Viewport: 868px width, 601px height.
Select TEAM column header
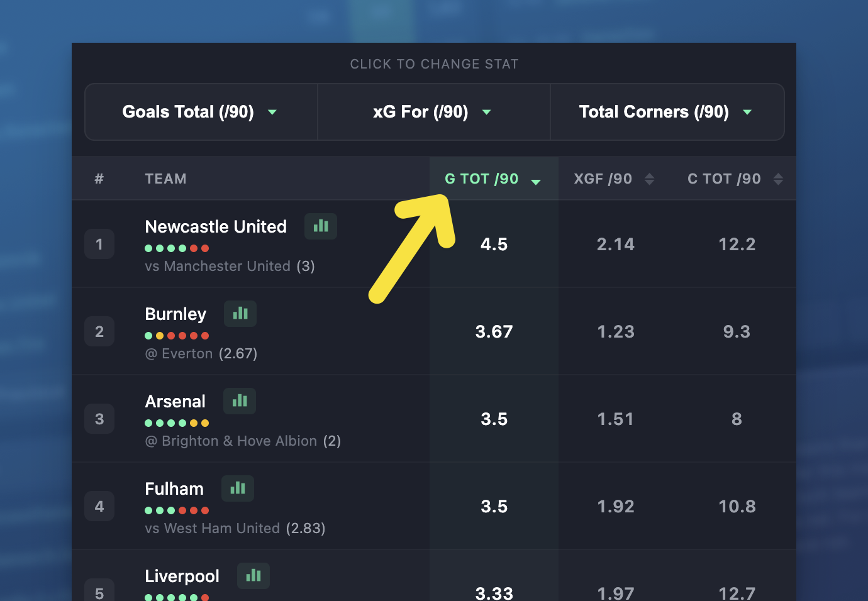165,179
